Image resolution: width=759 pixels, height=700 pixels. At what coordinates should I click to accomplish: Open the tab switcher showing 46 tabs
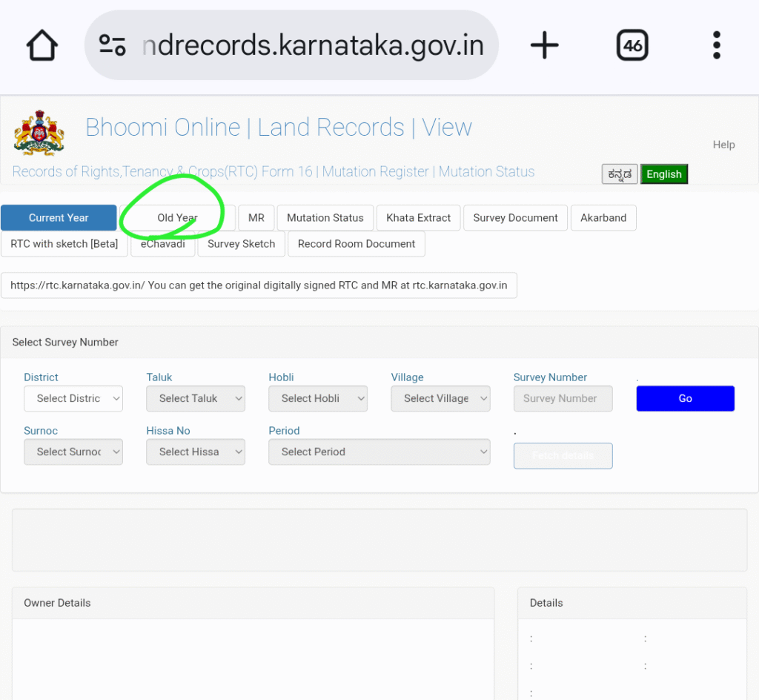[x=632, y=46]
